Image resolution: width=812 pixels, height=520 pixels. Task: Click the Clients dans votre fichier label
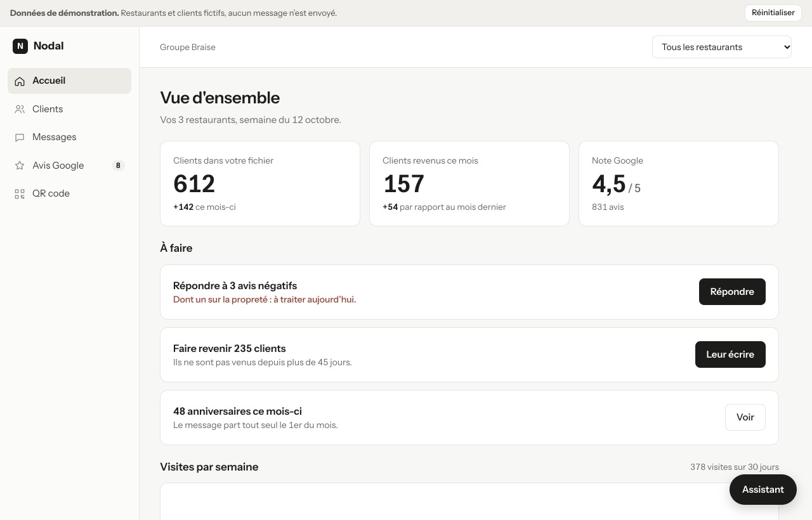coord(223,160)
